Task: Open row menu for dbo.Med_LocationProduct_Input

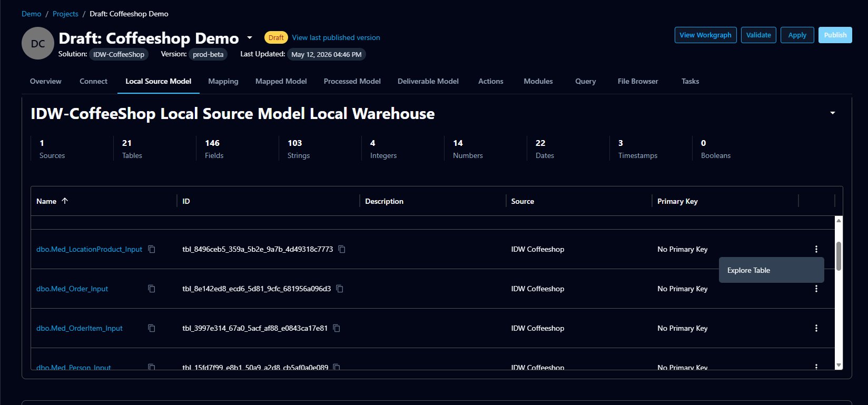Action: 816,249
